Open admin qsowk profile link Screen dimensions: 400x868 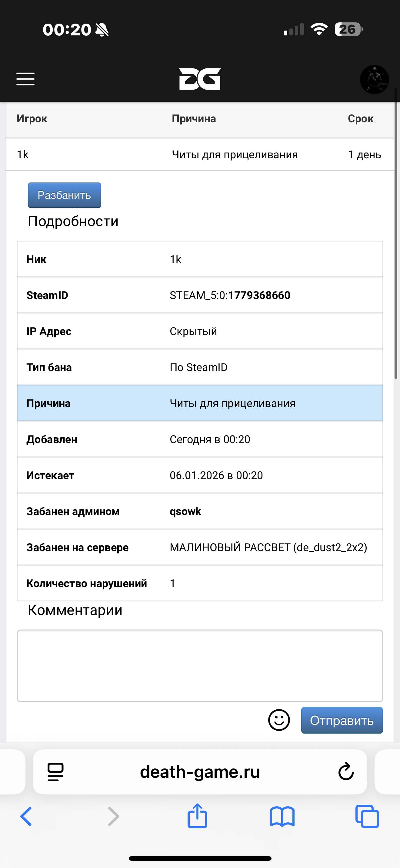click(x=185, y=511)
